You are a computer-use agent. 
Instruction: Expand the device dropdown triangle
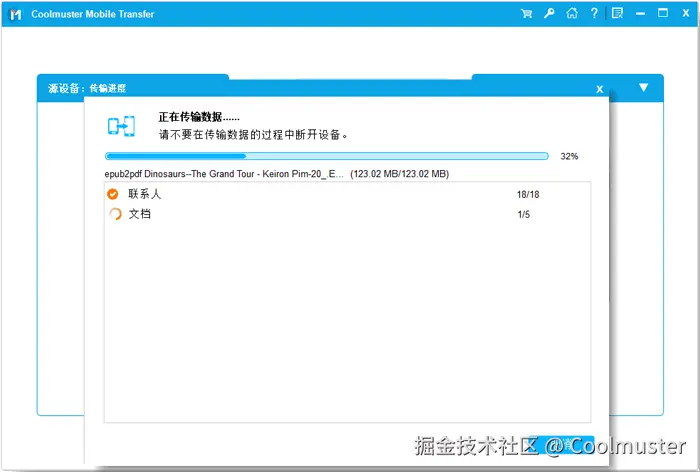coord(643,87)
